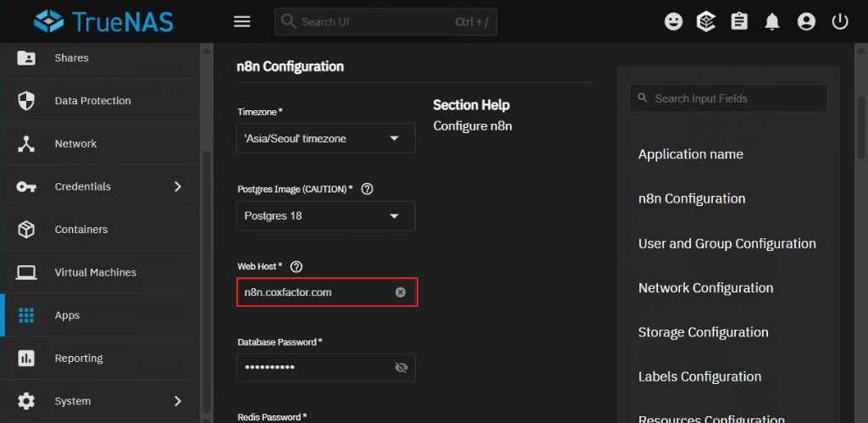Expand the Credentials submenu chevron
The image size is (868, 423).
pos(178,186)
